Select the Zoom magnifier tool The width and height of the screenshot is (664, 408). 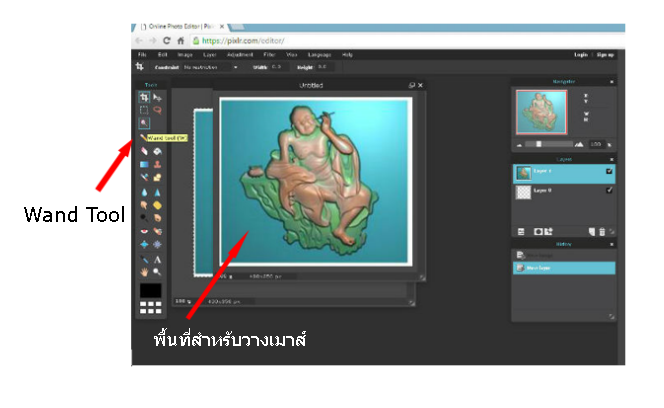(158, 272)
